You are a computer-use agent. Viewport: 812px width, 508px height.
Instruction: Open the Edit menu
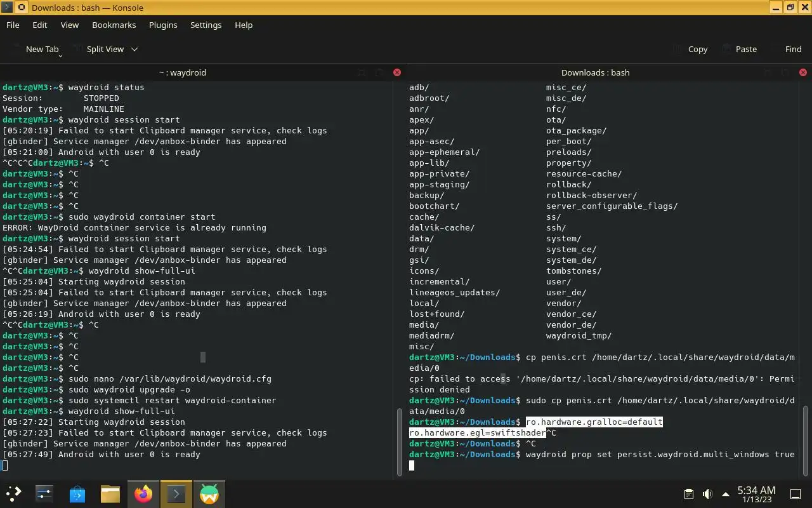pyautogui.click(x=40, y=25)
